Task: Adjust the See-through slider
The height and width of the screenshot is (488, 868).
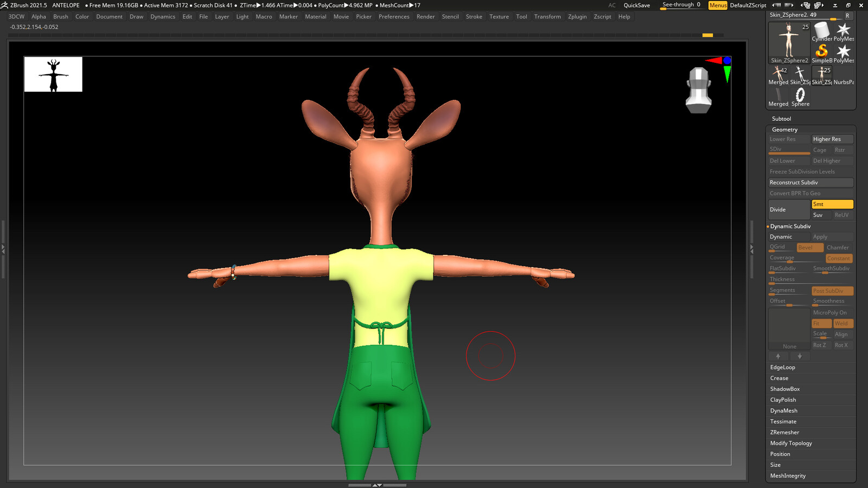Action: pos(681,5)
